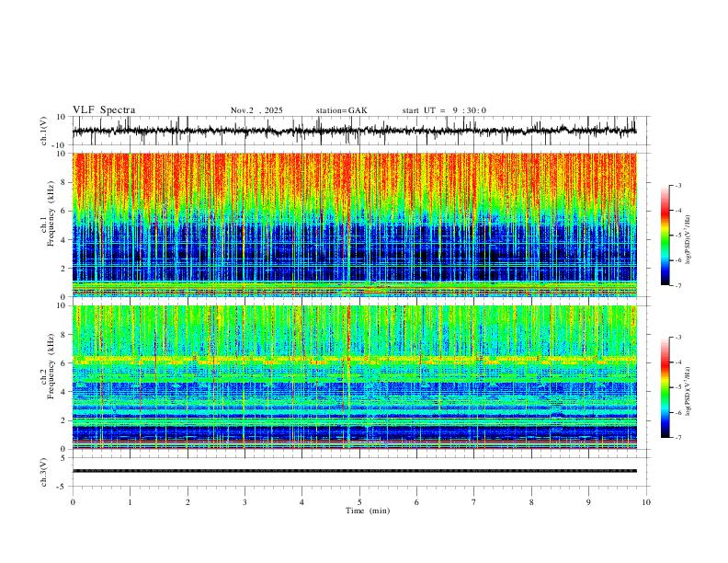
Task: Select the ch.1 "Frequency (kHz)" axis label
Action: coord(51,214)
